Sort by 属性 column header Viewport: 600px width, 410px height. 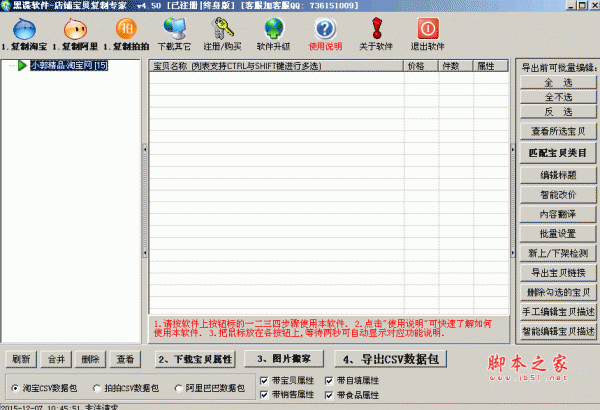tap(491, 66)
